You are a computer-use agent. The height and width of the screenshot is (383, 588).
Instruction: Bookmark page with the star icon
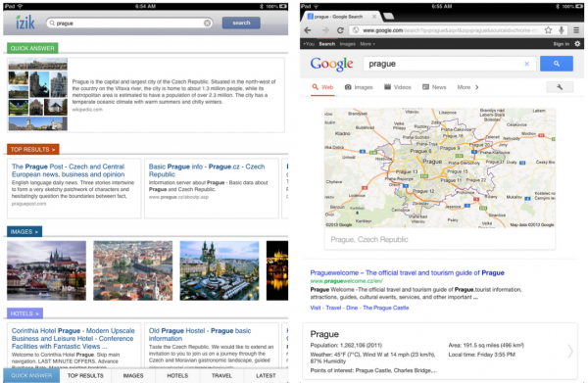(548, 30)
